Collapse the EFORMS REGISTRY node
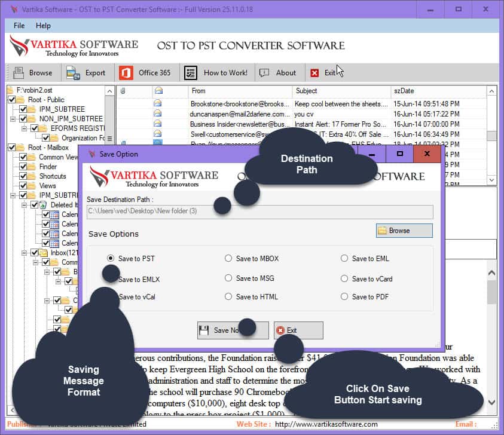This screenshot has height=435, width=504. point(24,129)
